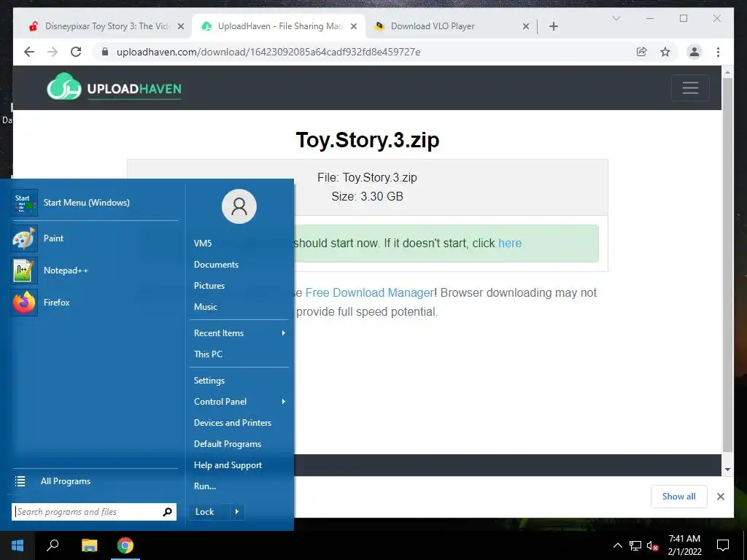Image resolution: width=747 pixels, height=560 pixels.
Task: Open the Free Download Manager link
Action: (369, 292)
